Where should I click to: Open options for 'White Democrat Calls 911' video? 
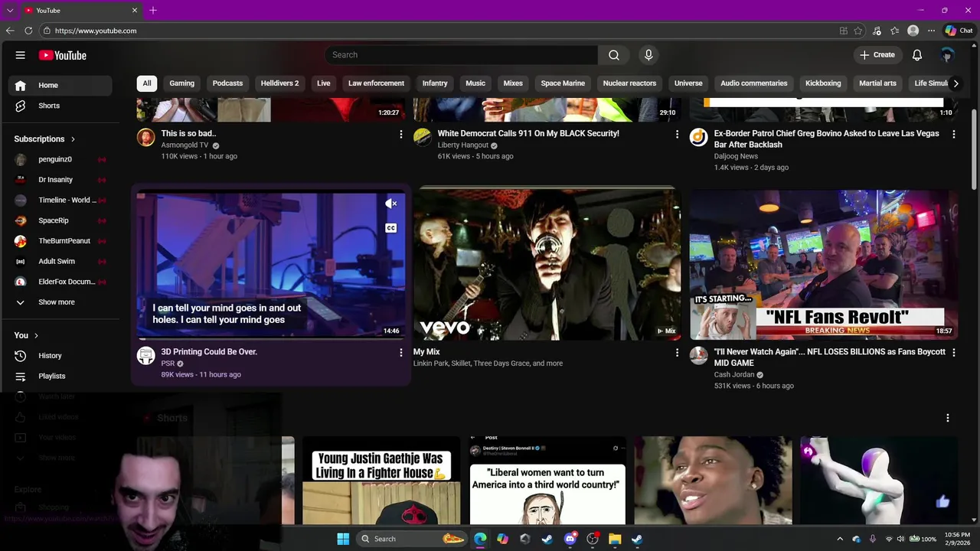coord(677,134)
